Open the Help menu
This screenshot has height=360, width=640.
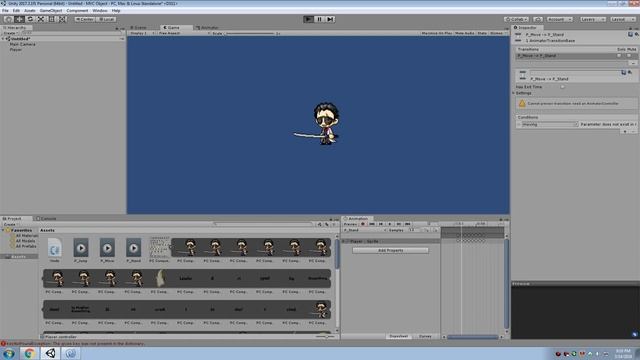point(116,11)
